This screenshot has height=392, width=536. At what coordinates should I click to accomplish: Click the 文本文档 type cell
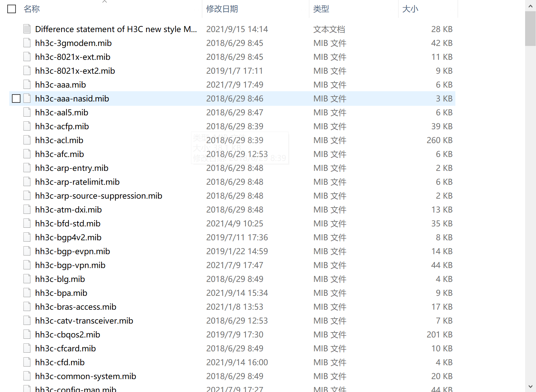tap(329, 29)
